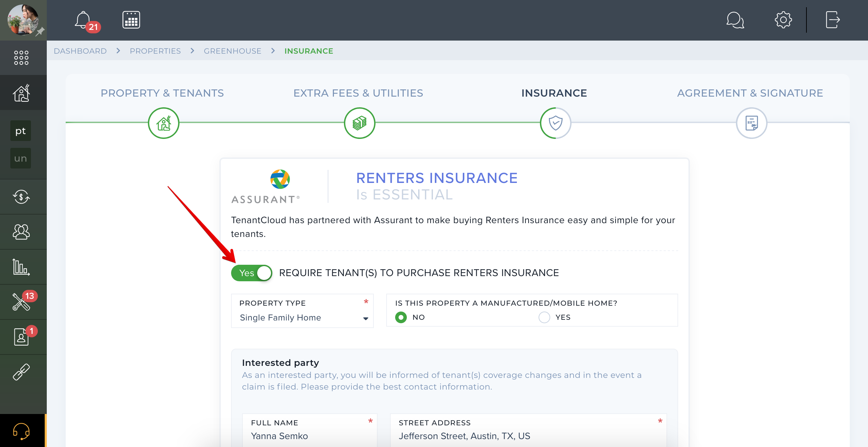Viewport: 868px width, 447px height.
Task: Open the Property Type dropdown
Action: (x=303, y=311)
